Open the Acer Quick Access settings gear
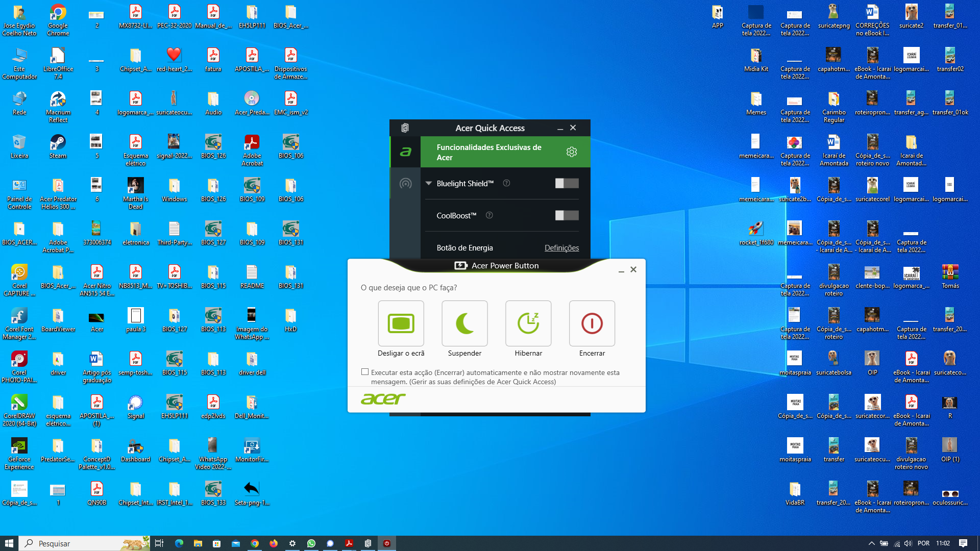The width and height of the screenshot is (980, 551). click(572, 152)
